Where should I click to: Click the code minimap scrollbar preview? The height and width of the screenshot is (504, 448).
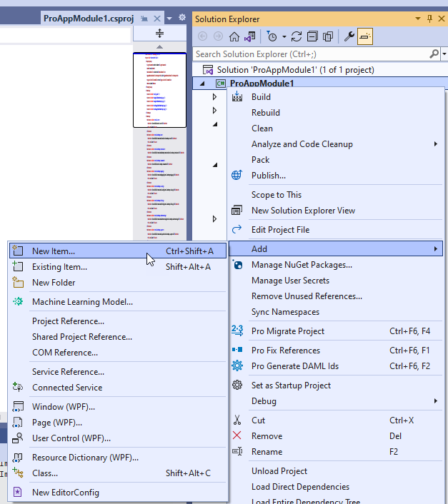(159, 90)
